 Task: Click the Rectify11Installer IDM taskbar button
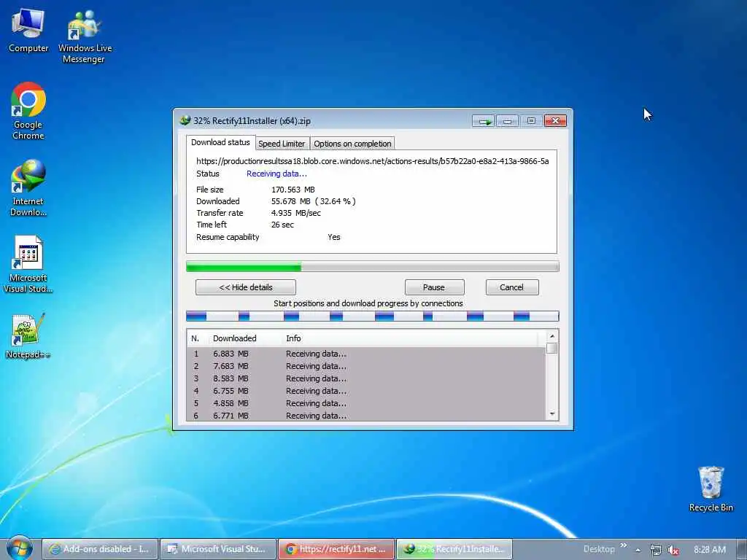tap(454, 549)
